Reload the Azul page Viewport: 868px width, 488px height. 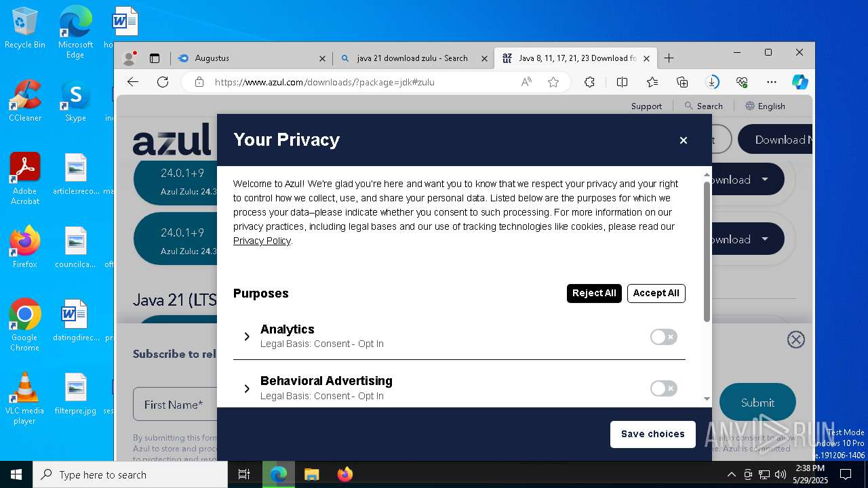pos(163,82)
